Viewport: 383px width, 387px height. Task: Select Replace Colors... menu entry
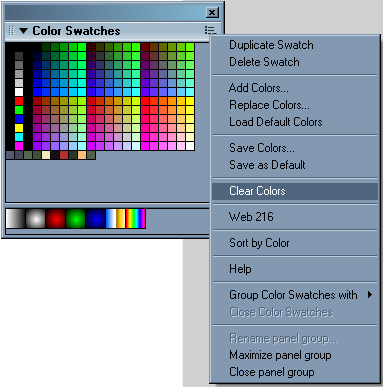[269, 105]
